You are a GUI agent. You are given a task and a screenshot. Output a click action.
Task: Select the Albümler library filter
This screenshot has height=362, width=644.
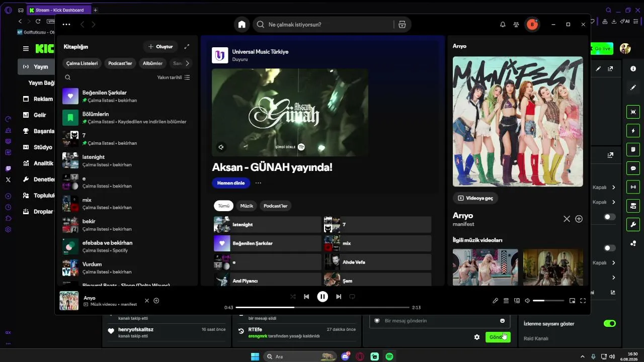coord(152,63)
